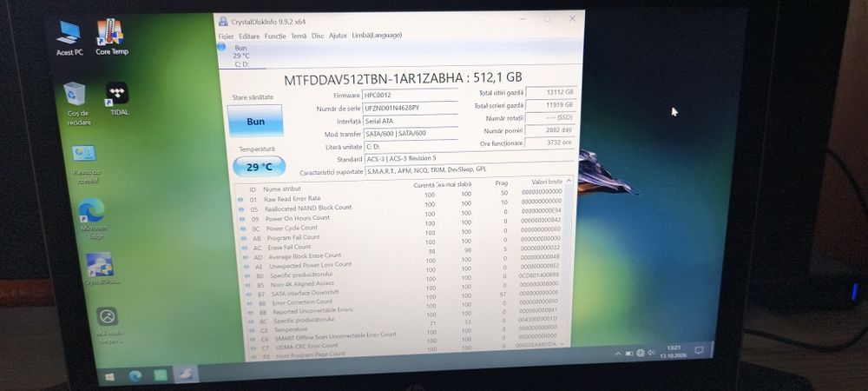Click the Prag column header

coord(501,182)
